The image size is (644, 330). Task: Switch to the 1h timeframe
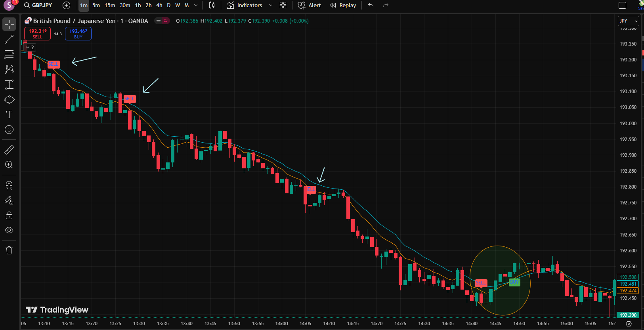138,5
